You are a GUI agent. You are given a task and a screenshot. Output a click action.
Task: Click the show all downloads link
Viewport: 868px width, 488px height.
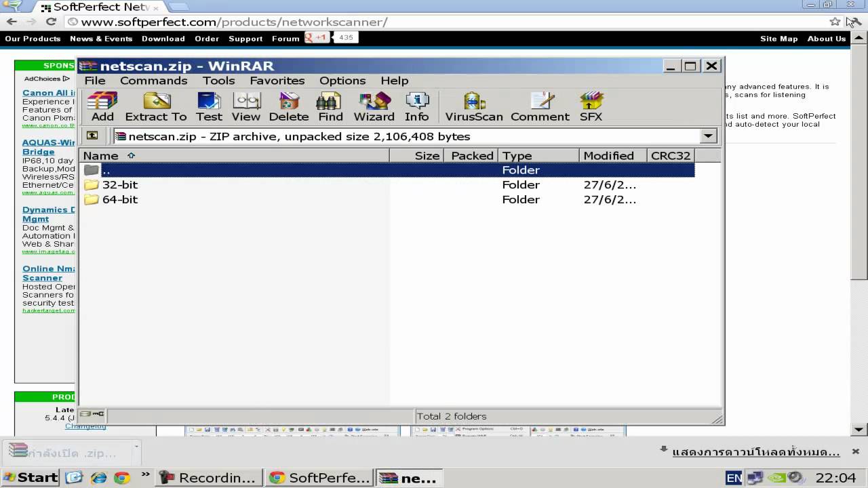pyautogui.click(x=756, y=452)
